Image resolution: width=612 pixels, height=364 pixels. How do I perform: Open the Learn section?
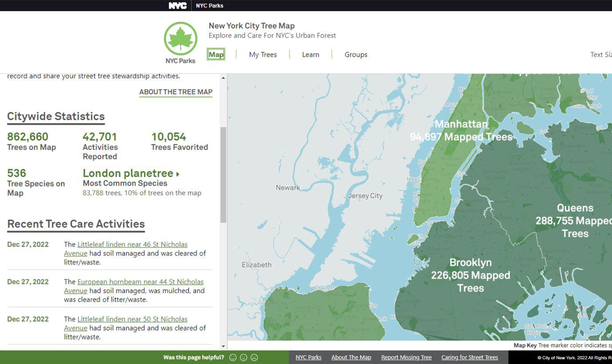[310, 54]
